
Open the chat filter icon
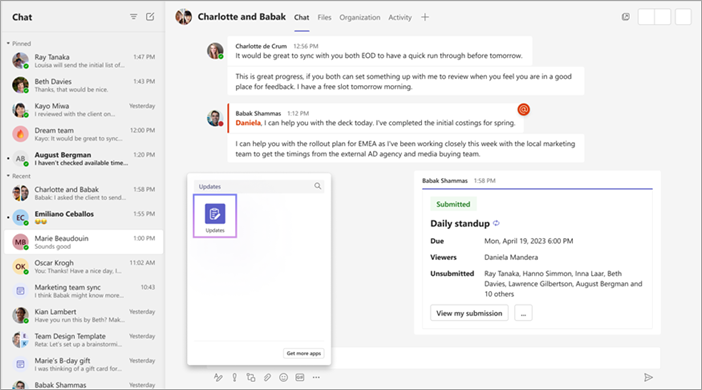click(x=133, y=17)
